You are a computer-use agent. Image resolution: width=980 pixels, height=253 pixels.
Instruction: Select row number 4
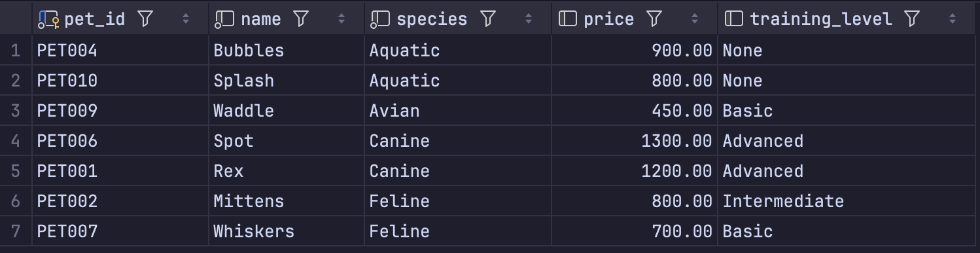[16, 141]
